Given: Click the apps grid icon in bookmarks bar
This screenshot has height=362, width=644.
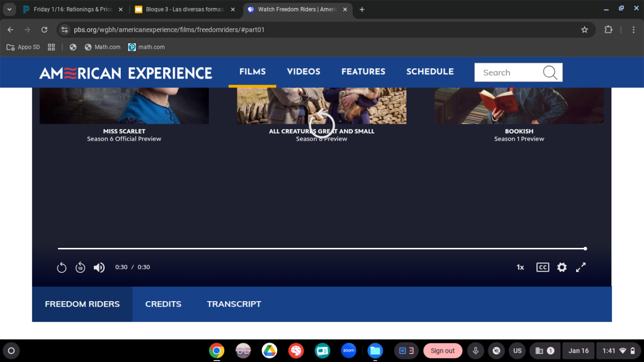Looking at the screenshot, I should click(51, 47).
